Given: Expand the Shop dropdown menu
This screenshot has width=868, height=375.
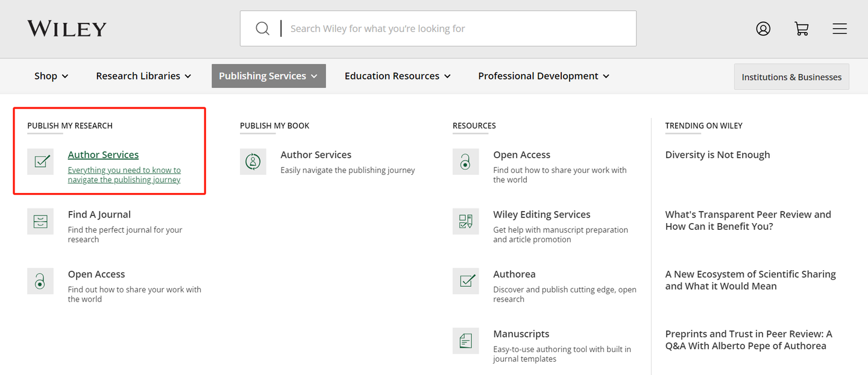Looking at the screenshot, I should (x=51, y=76).
